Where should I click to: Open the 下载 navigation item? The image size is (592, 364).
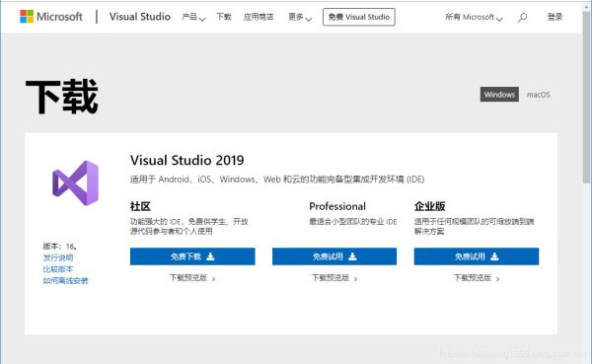pos(224,17)
